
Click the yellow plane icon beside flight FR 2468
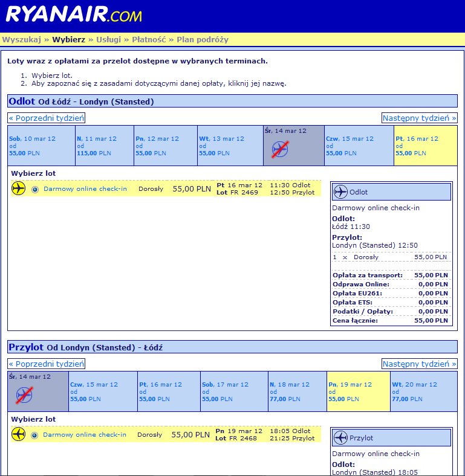18,434
